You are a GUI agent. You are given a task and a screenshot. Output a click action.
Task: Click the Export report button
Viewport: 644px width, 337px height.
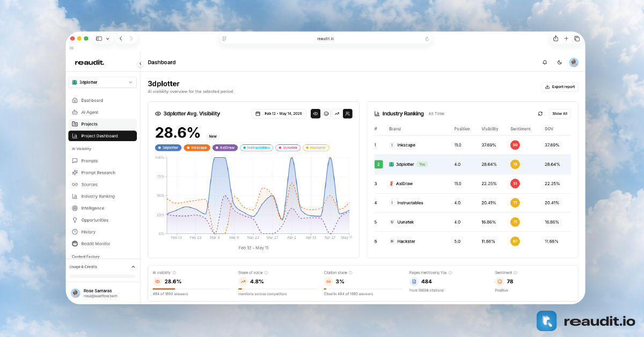tap(560, 86)
